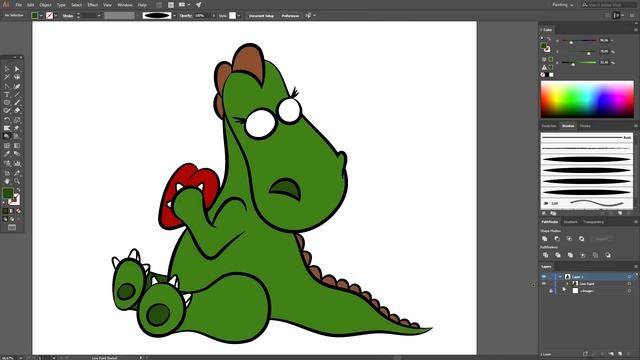Select the Zoom magnifier tool

[x=17, y=181]
